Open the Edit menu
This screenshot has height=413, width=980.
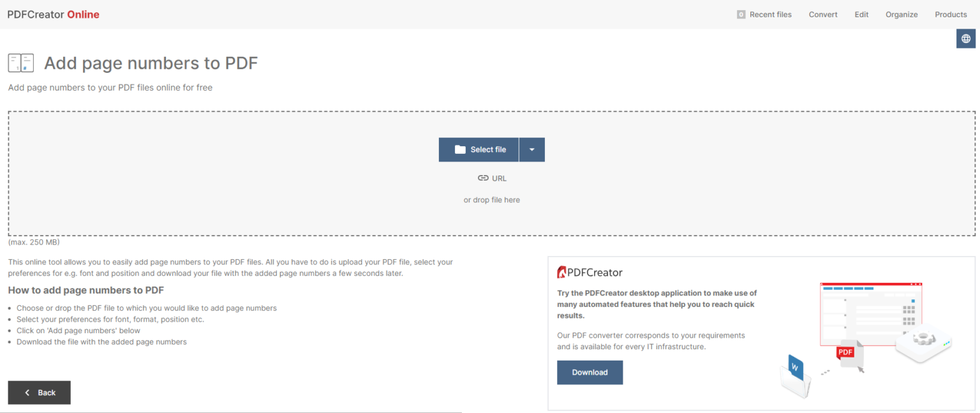pos(861,14)
